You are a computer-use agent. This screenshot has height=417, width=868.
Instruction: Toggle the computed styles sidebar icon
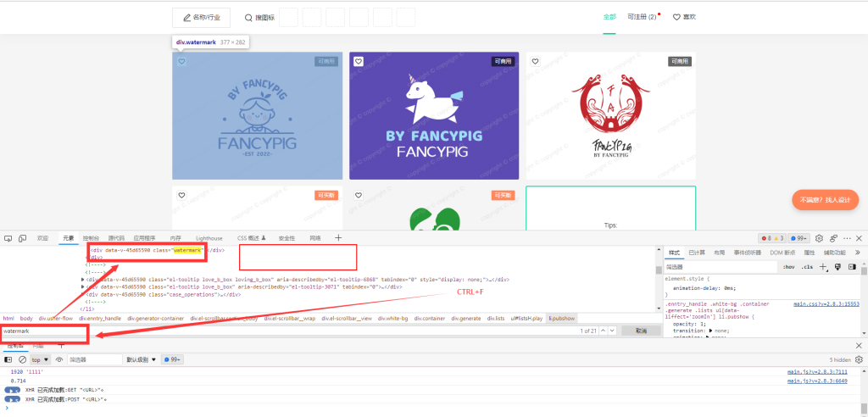coord(852,267)
